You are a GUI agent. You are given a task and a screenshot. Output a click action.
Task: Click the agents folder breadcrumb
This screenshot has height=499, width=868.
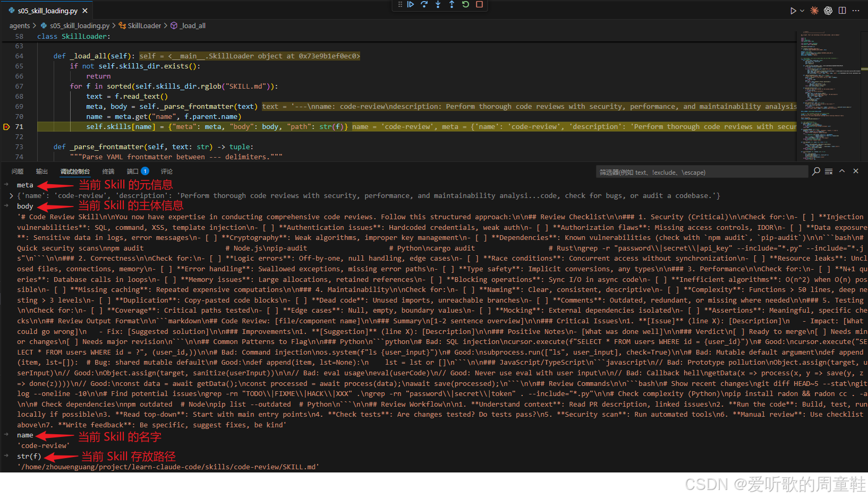(x=20, y=25)
